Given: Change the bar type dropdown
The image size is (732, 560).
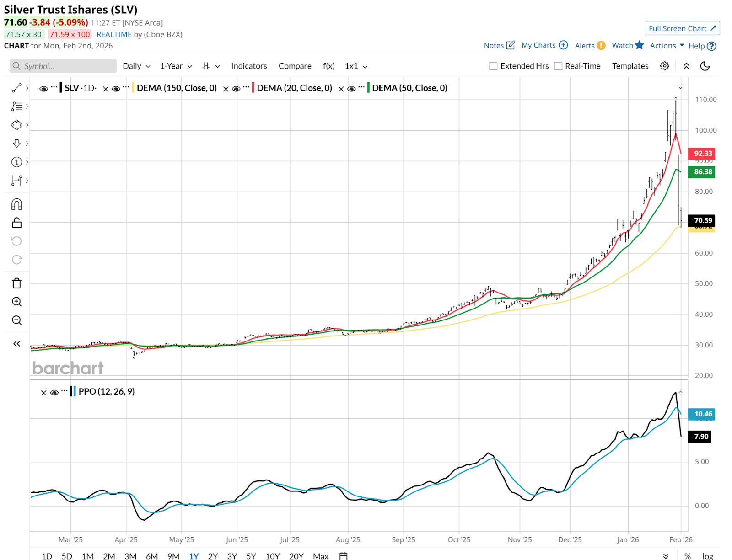Looking at the screenshot, I should tap(211, 66).
